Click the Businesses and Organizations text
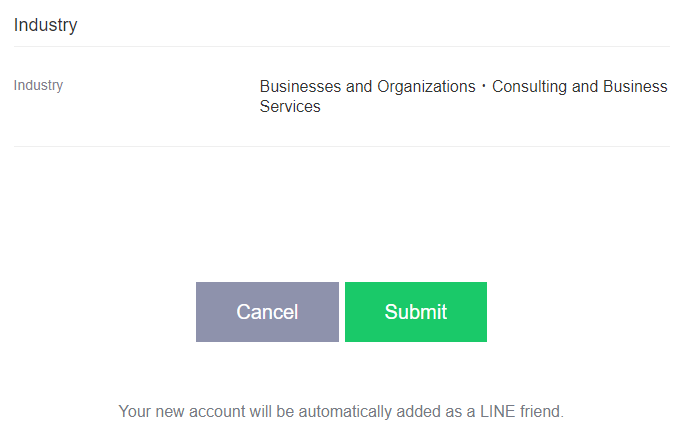The width and height of the screenshot is (689, 436). (x=367, y=87)
